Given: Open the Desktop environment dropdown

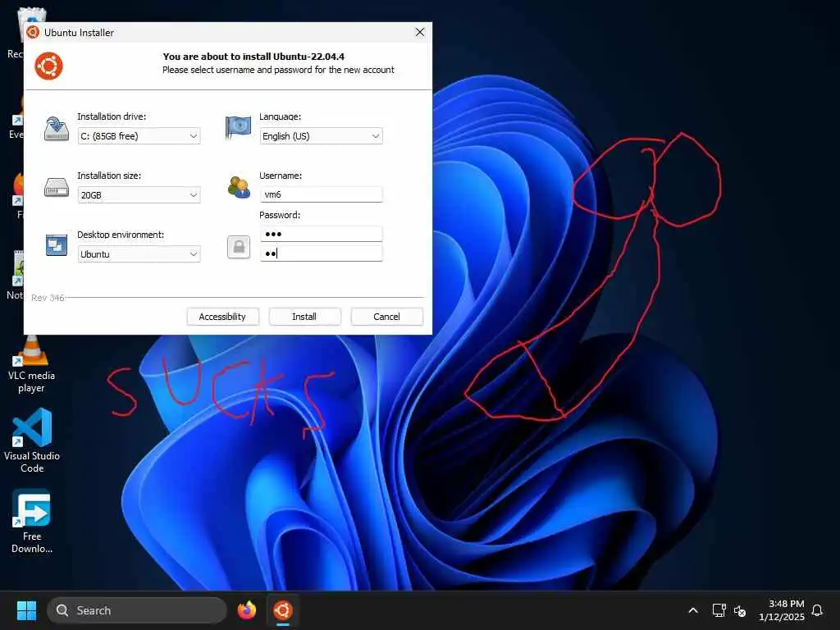Looking at the screenshot, I should (139, 254).
